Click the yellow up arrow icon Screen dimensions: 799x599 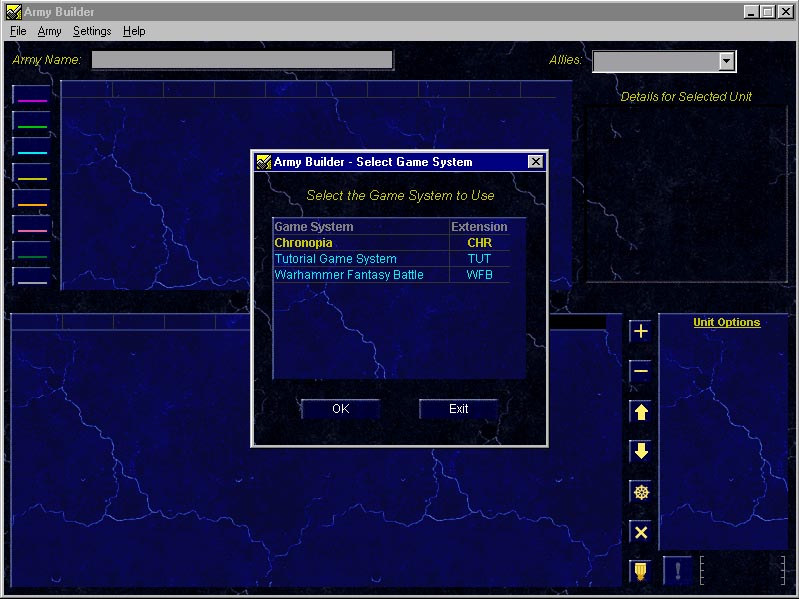641,412
